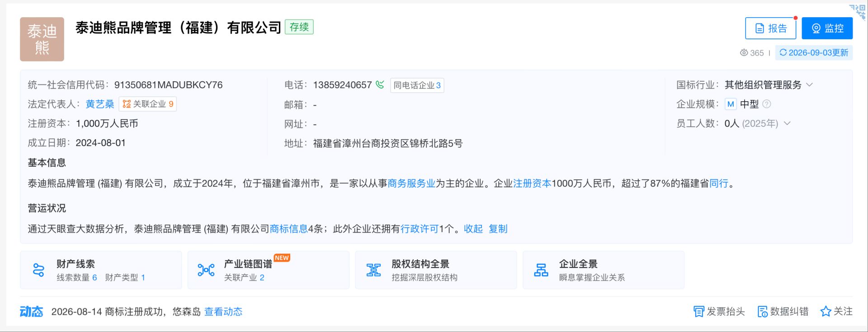The image size is (868, 332).
Task: Click the 泰迪熊 company logo thumbnail
Action: point(42,39)
